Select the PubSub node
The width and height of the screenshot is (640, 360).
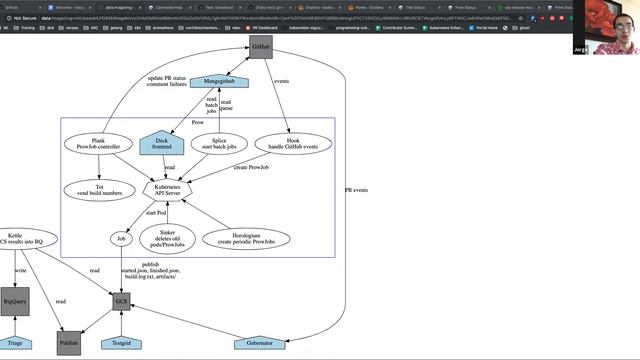pos(69,343)
